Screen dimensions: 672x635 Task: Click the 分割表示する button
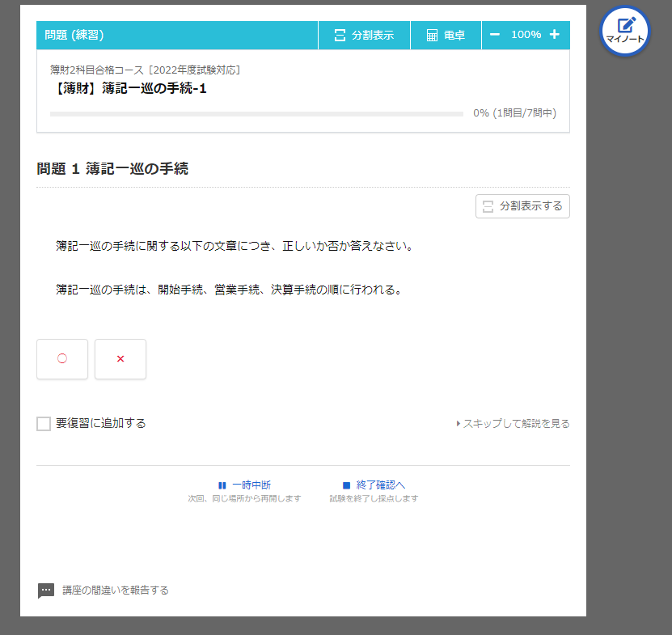(x=522, y=206)
